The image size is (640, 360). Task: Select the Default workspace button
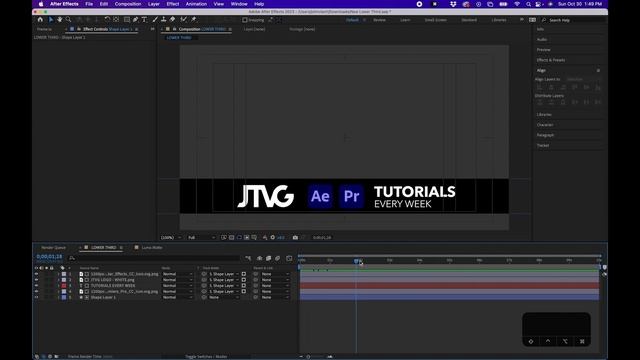click(x=352, y=20)
